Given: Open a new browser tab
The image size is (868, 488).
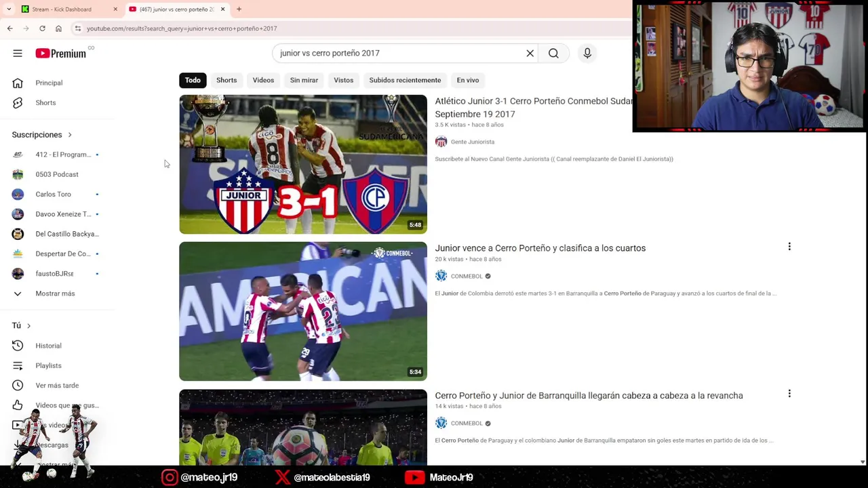Looking at the screenshot, I should pos(239,9).
